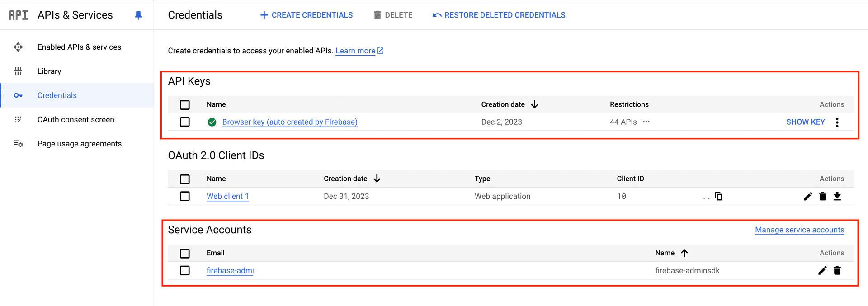Open Browser key (auto created by Firebase) link

(290, 122)
